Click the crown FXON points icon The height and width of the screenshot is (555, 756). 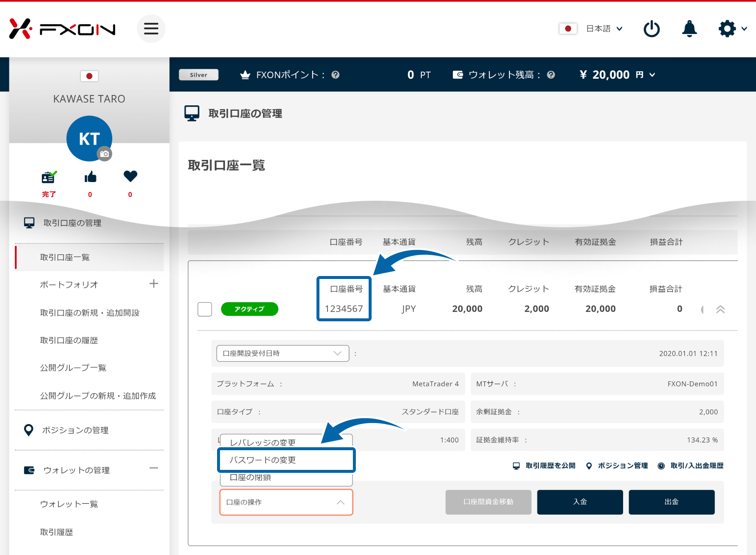click(245, 75)
